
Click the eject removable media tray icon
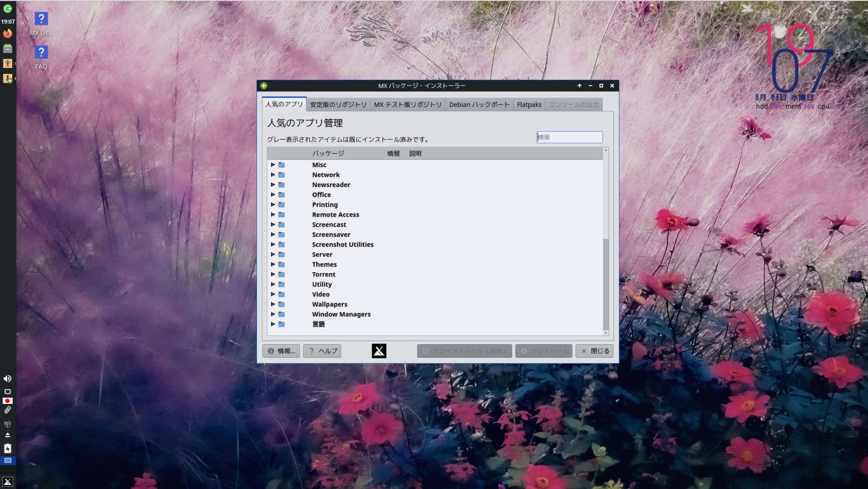(x=8, y=435)
